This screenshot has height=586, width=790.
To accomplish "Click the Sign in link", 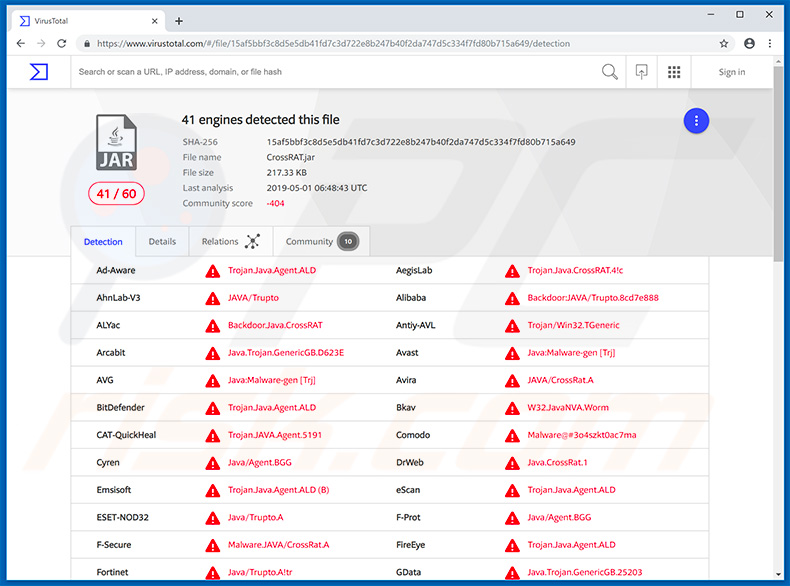I will (x=732, y=72).
